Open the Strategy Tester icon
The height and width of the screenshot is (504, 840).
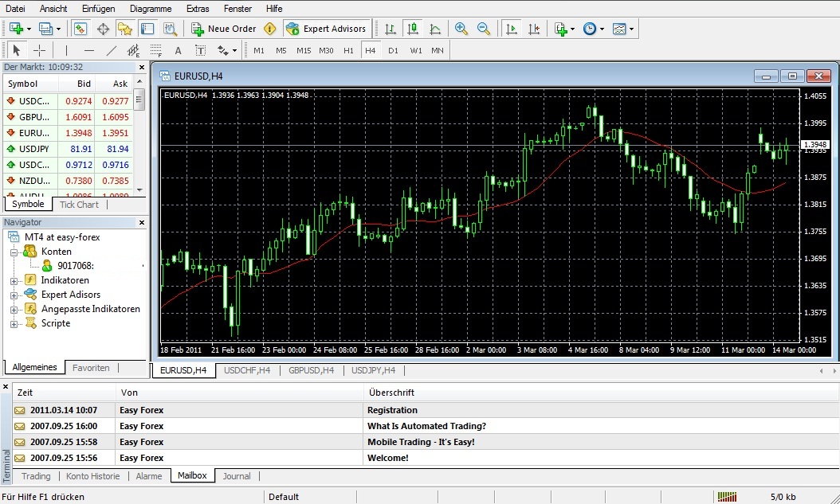pos(170,29)
